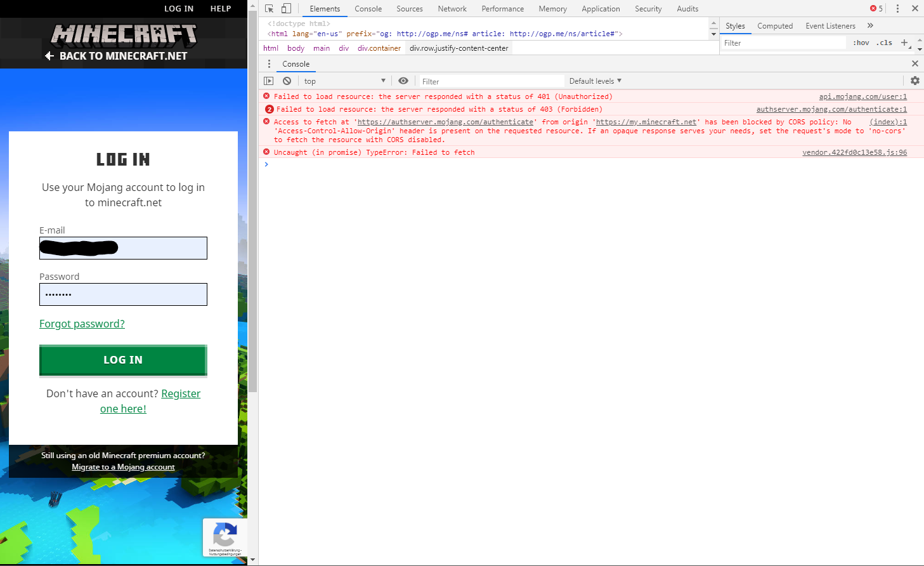924x566 pixels.
Task: Toggle the :hov element state panel
Action: tap(861, 43)
